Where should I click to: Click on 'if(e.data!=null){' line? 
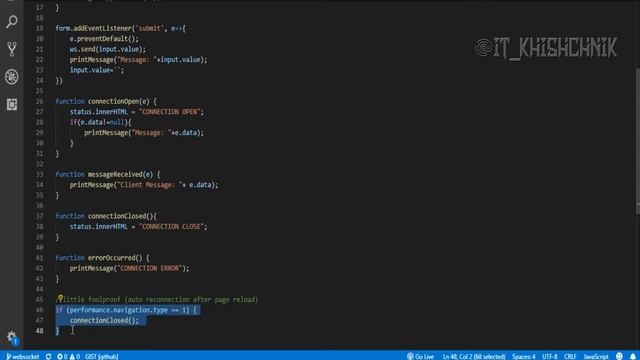click(100, 122)
